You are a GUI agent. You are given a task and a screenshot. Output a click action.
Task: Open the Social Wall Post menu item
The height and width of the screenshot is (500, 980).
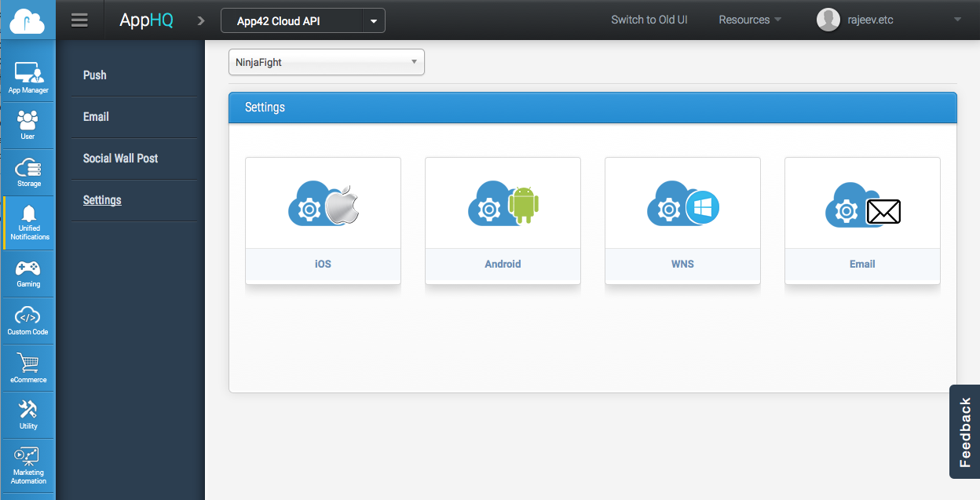pos(121,159)
